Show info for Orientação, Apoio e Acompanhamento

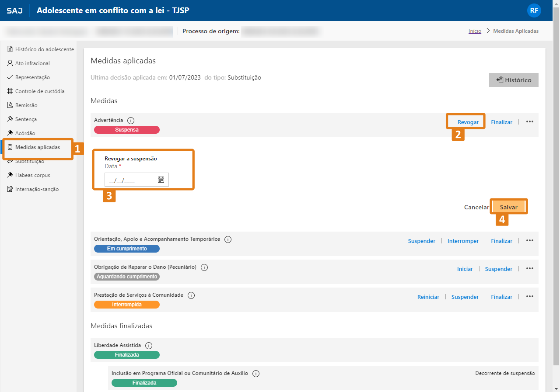tap(228, 239)
